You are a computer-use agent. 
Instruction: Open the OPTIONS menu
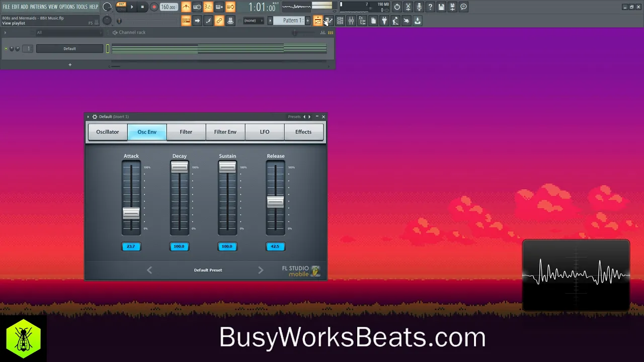[x=67, y=7]
